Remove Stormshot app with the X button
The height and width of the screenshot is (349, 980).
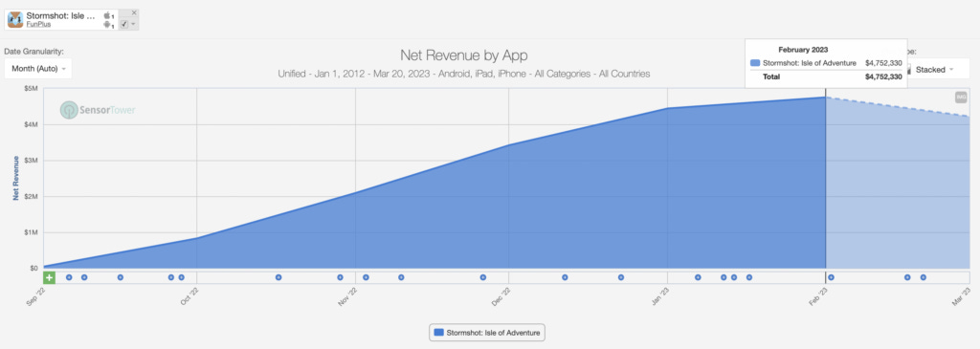[134, 12]
